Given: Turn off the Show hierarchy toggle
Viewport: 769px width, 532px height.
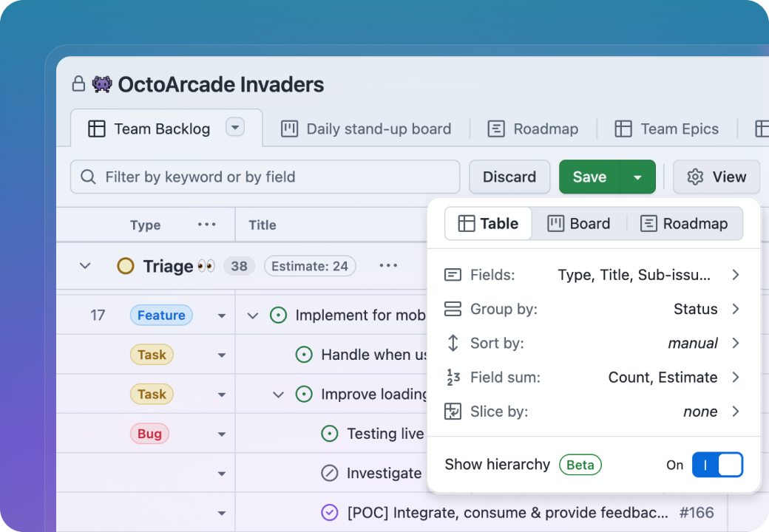Looking at the screenshot, I should tap(717, 465).
